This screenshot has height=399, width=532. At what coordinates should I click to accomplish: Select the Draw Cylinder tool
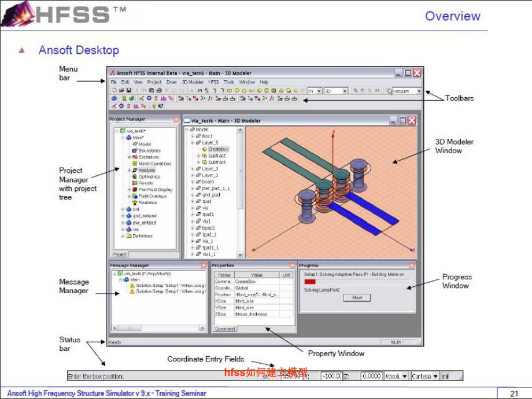point(267,91)
